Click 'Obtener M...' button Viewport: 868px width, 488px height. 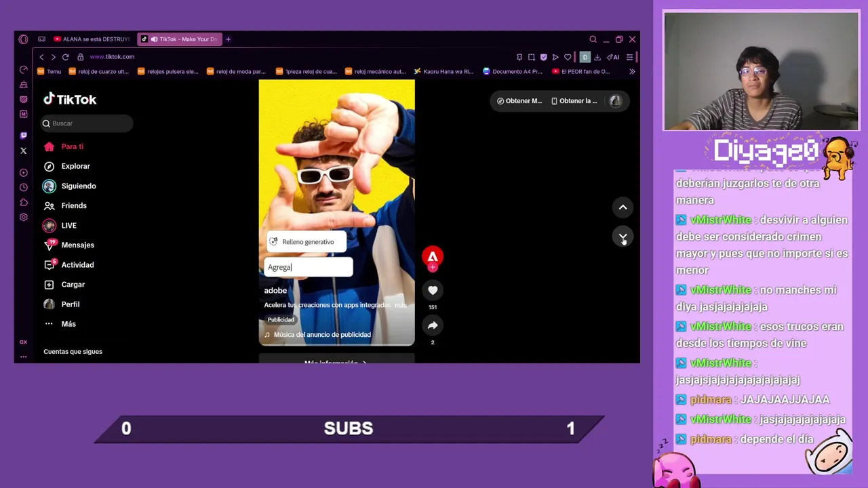(519, 101)
